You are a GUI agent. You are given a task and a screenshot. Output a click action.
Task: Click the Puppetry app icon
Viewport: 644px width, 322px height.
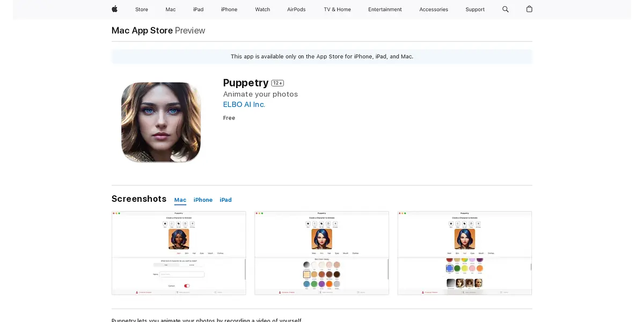click(x=161, y=122)
